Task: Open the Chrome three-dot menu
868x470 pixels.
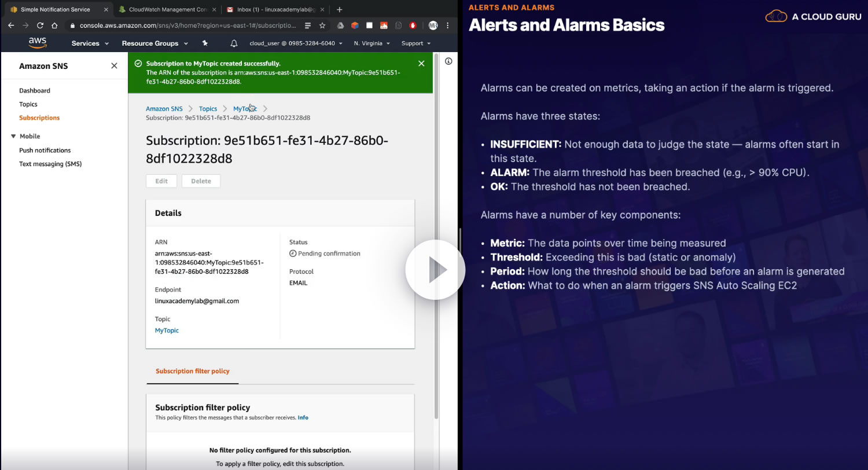Action: (447, 25)
